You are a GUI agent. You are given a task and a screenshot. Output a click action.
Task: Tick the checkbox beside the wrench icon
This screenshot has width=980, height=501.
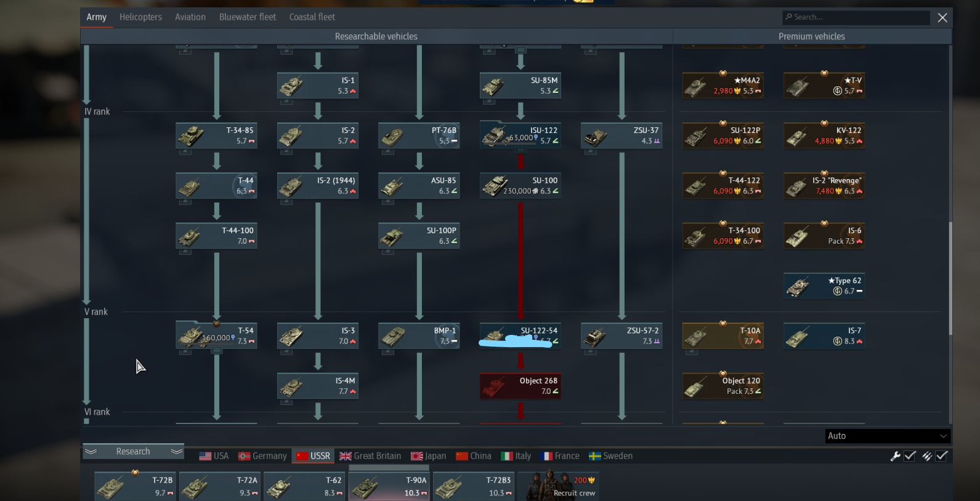910,456
